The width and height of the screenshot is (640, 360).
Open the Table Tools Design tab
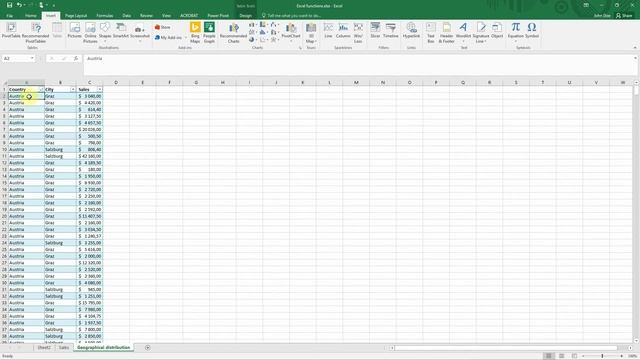click(245, 16)
